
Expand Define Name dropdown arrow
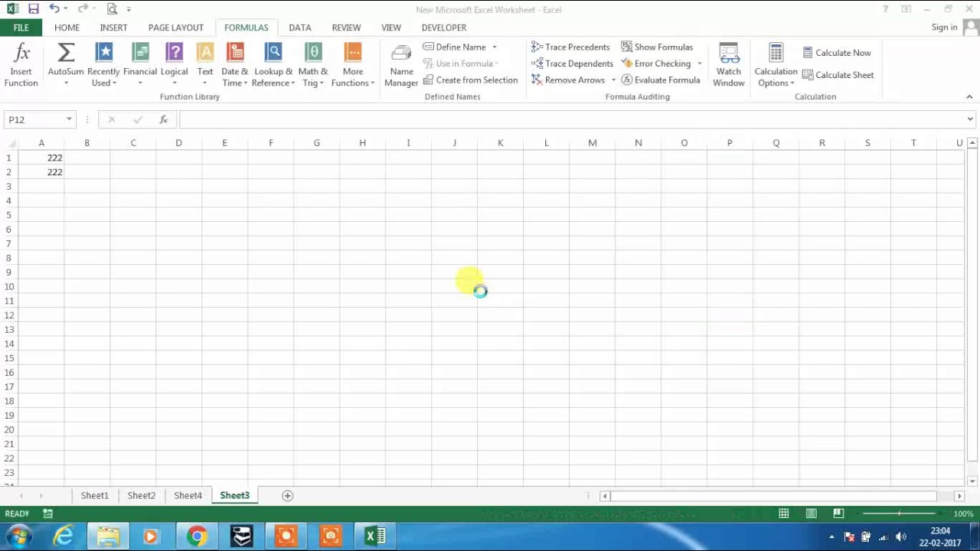click(495, 47)
